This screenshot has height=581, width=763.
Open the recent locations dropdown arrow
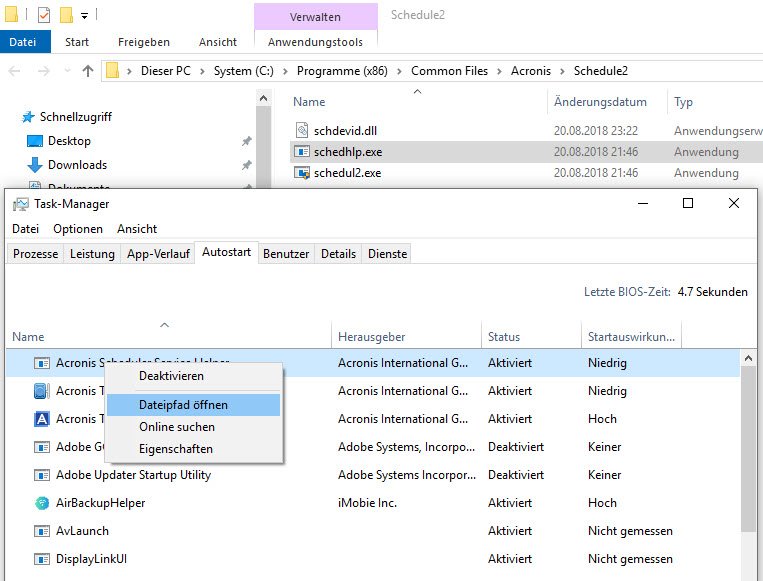tap(68, 71)
